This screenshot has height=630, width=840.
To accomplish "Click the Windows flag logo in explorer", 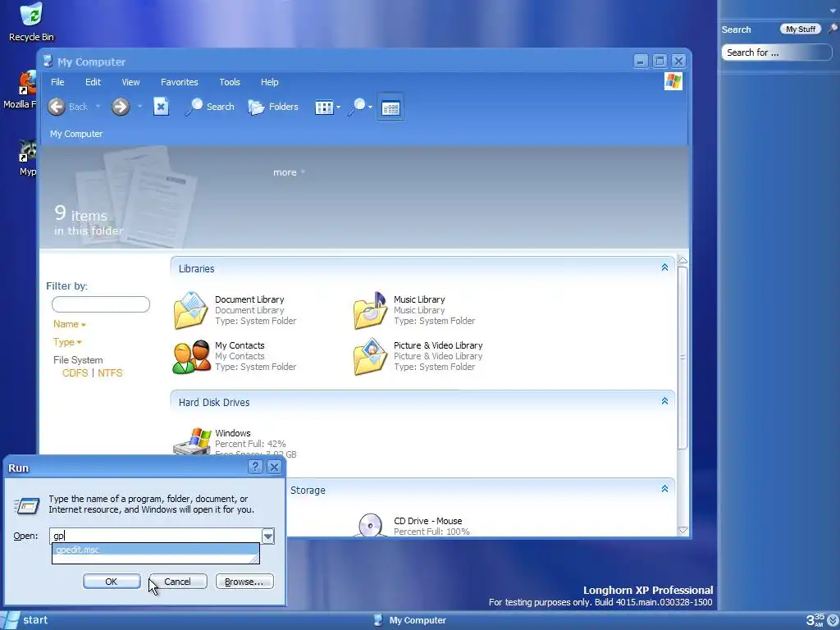I will 673,81.
